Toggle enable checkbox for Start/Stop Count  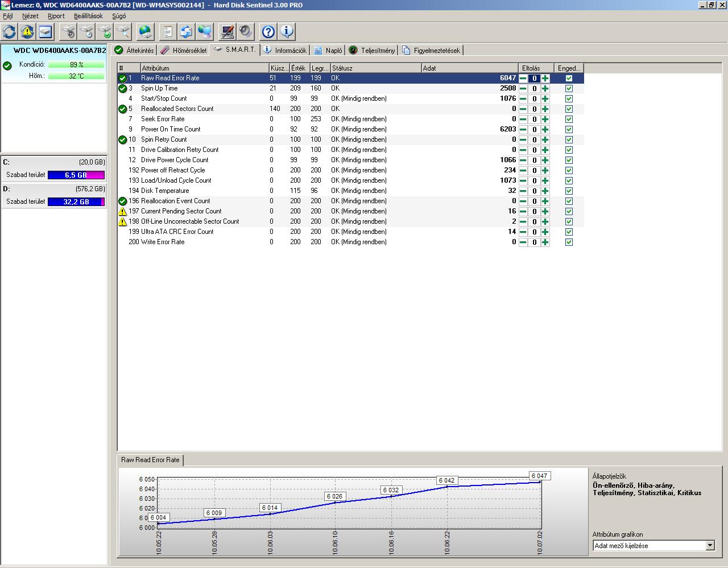[x=569, y=99]
